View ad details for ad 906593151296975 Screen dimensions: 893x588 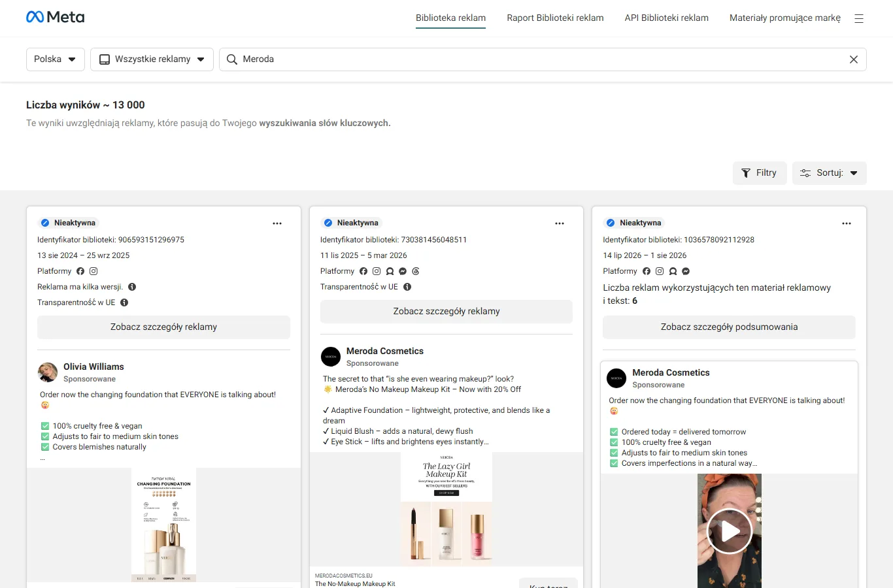click(163, 327)
